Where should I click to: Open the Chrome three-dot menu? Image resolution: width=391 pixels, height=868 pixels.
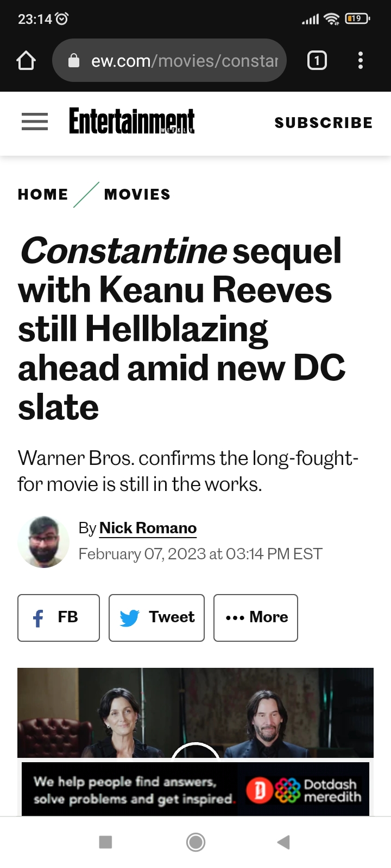(x=361, y=60)
